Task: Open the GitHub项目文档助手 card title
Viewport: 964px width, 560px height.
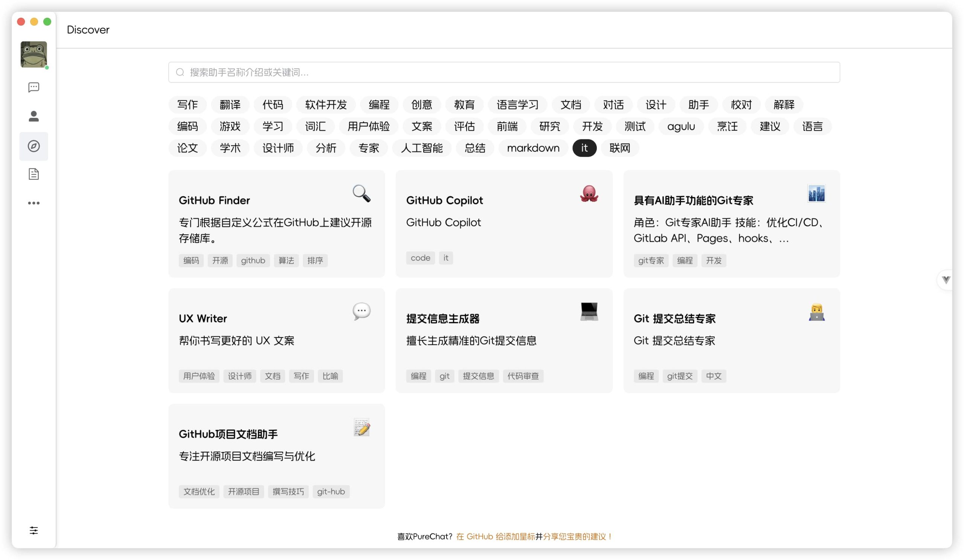Action: coord(228,434)
